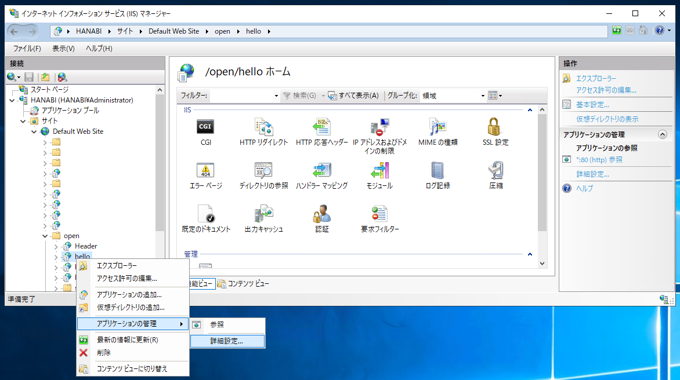Open HTTP リダイレクト feature
This screenshot has width=680, height=380.
(x=264, y=132)
